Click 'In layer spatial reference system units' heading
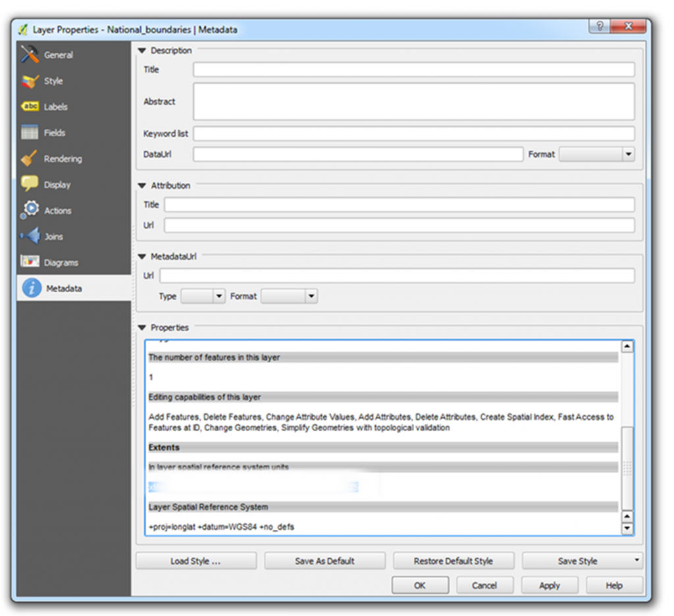This screenshot has width=674, height=616. tap(219, 467)
